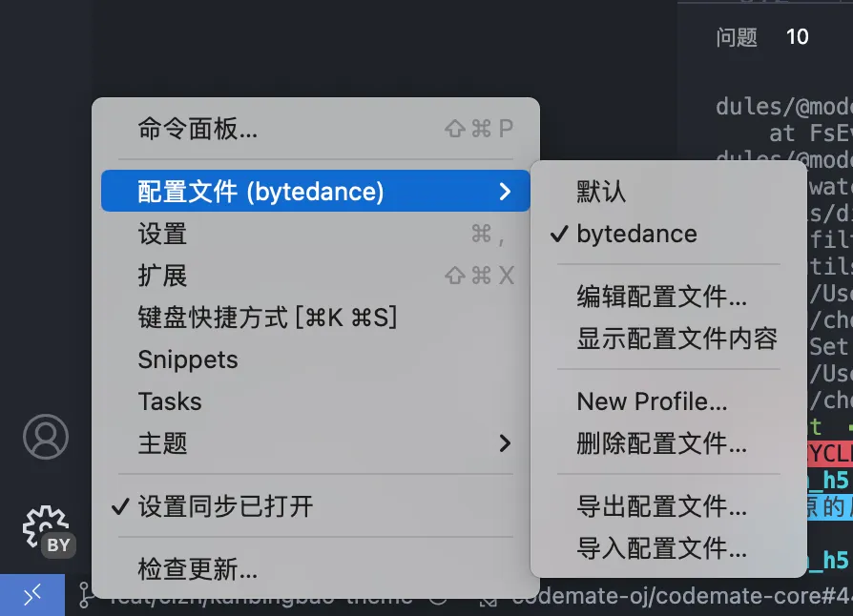Screen dimensions: 853x616
Task: Select Snippets menu entry
Action: point(188,359)
